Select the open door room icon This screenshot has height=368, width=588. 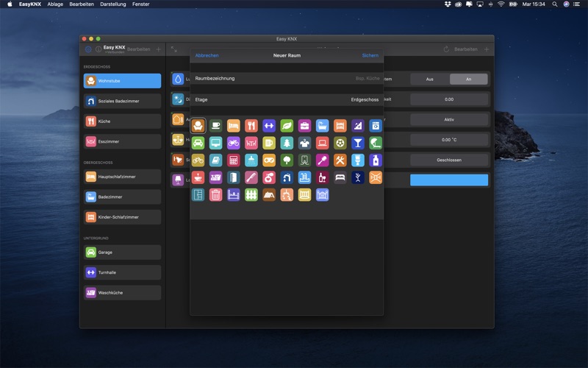pyautogui.click(x=233, y=177)
